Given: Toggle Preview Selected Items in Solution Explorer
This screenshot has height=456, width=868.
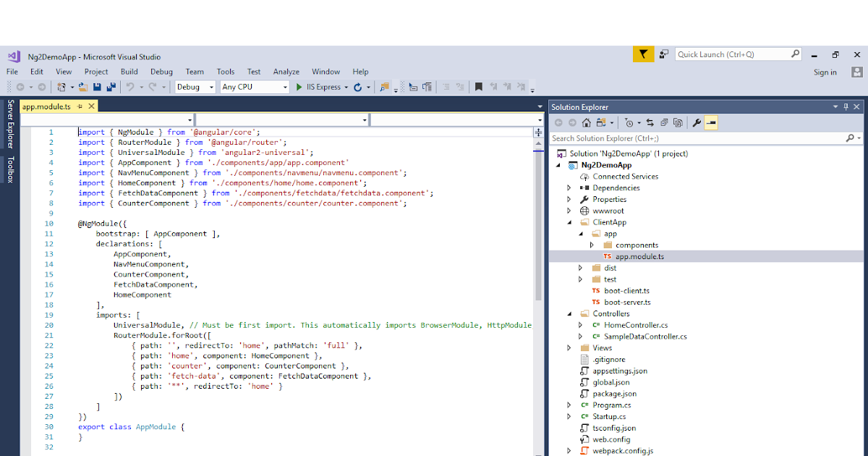Looking at the screenshot, I should click(x=712, y=124).
